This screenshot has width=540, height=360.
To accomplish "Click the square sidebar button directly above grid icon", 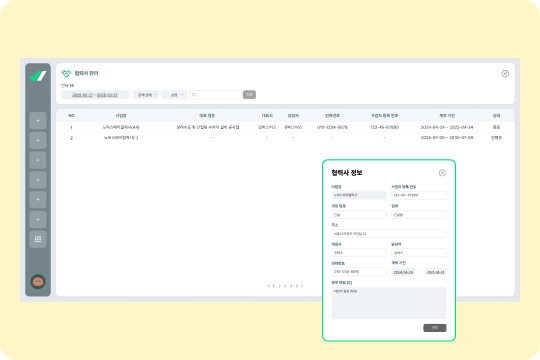I will pos(38,219).
